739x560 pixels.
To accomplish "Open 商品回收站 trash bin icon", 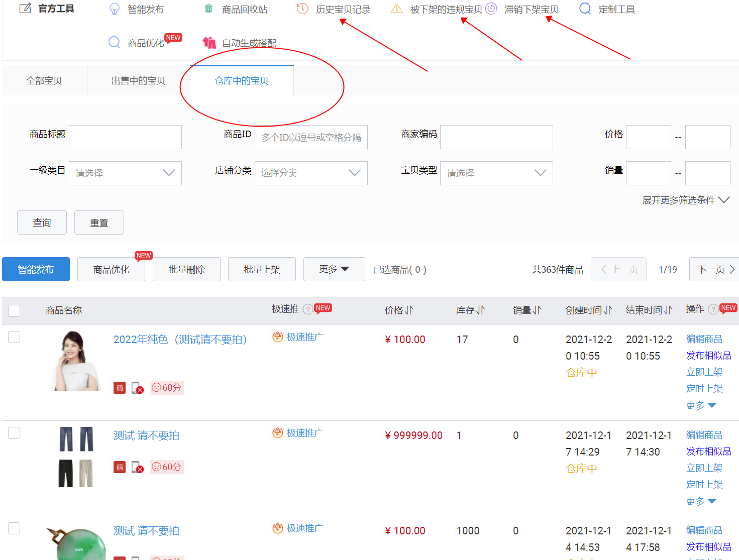I will point(208,9).
